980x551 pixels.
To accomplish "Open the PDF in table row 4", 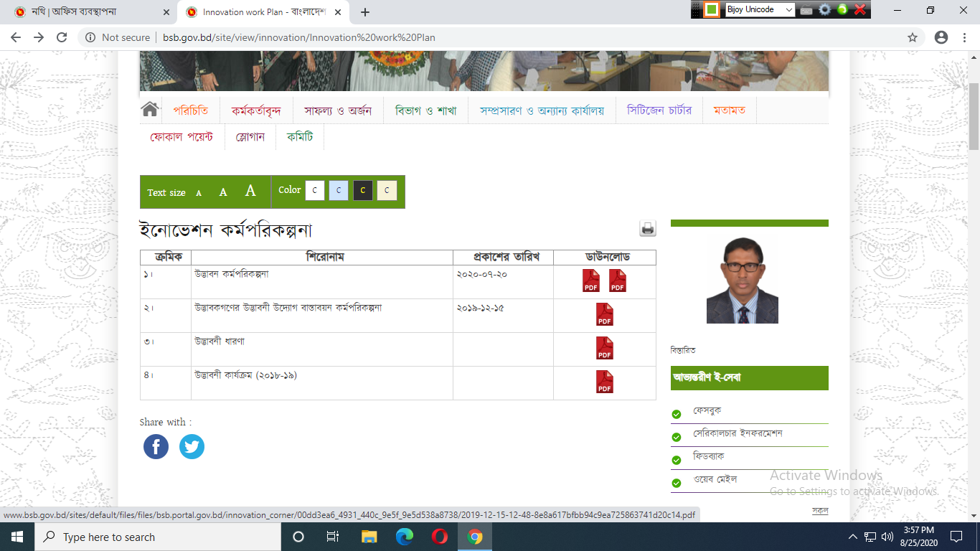I will pyautogui.click(x=605, y=382).
